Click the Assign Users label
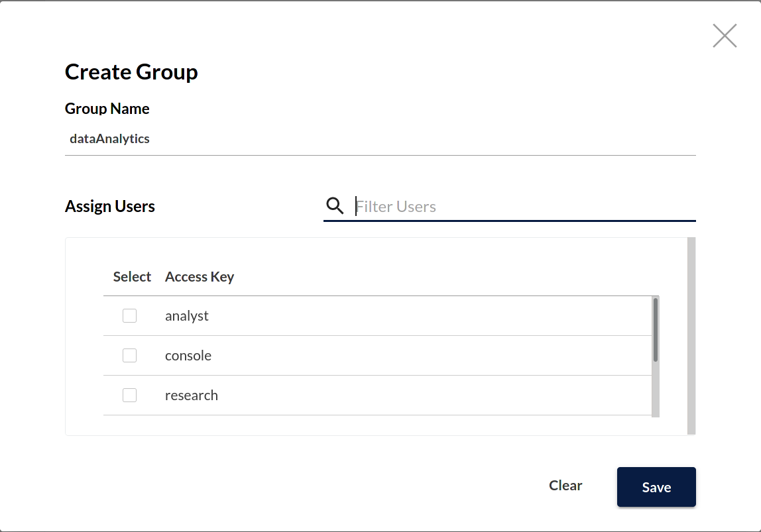This screenshot has height=532, width=761. [x=109, y=206]
